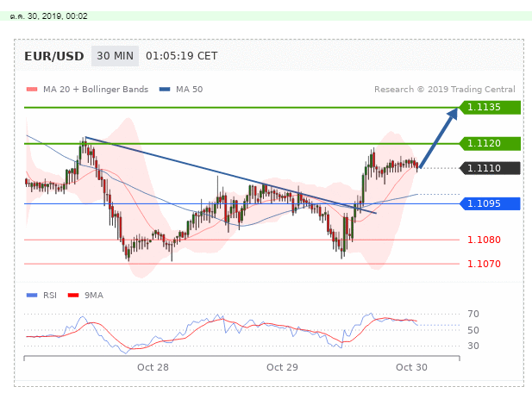Click the RSI 70 level label

(473, 314)
